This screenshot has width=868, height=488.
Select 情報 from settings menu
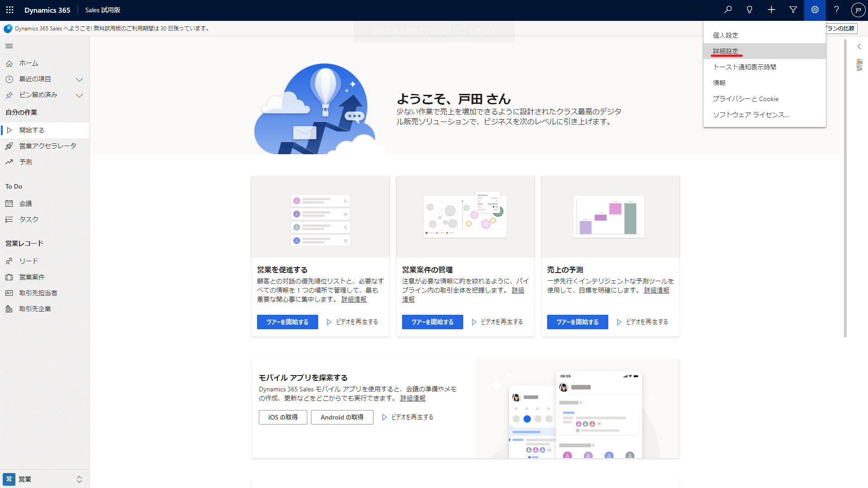(764, 83)
